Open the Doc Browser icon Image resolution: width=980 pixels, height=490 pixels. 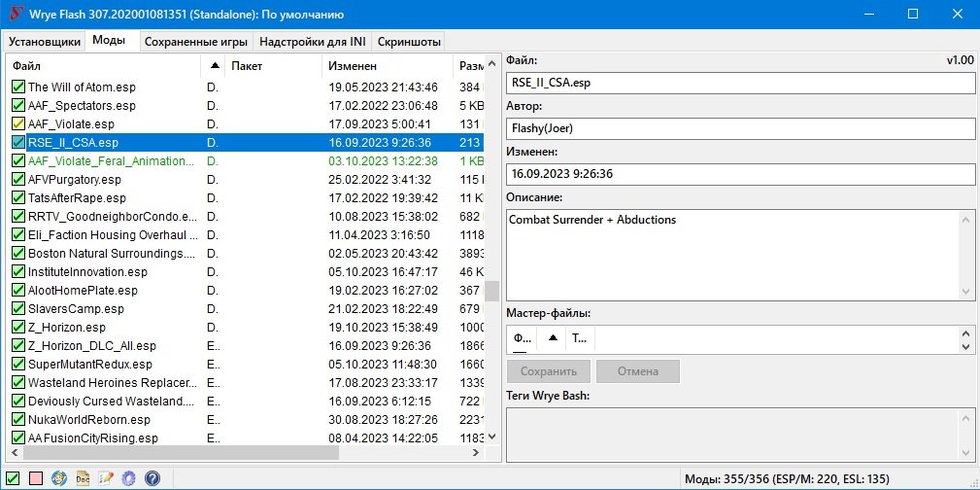pyautogui.click(x=83, y=478)
